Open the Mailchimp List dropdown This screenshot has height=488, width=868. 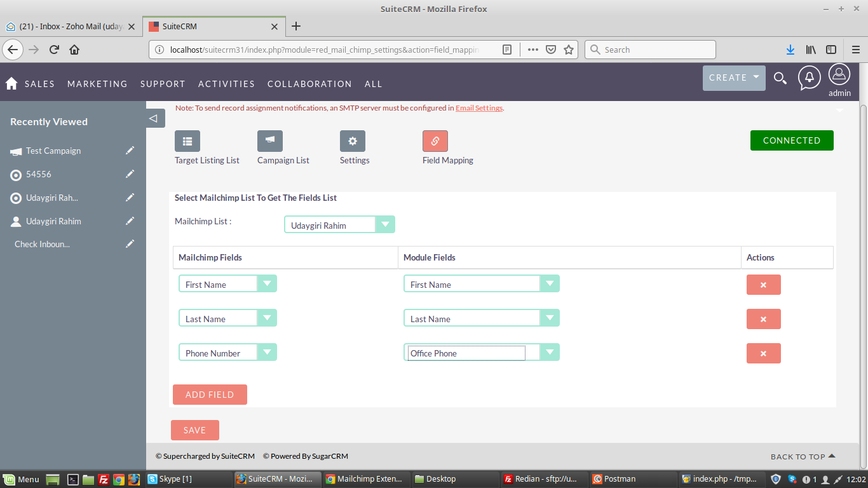339,224
